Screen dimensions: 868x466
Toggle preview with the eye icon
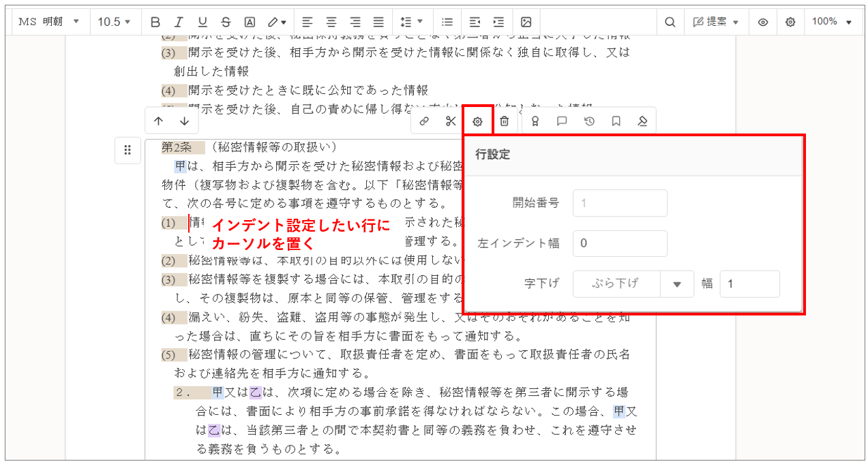pyautogui.click(x=763, y=22)
